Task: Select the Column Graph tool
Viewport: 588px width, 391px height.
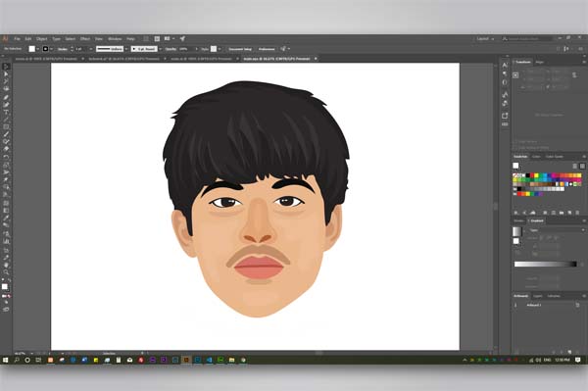Action: click(x=6, y=241)
